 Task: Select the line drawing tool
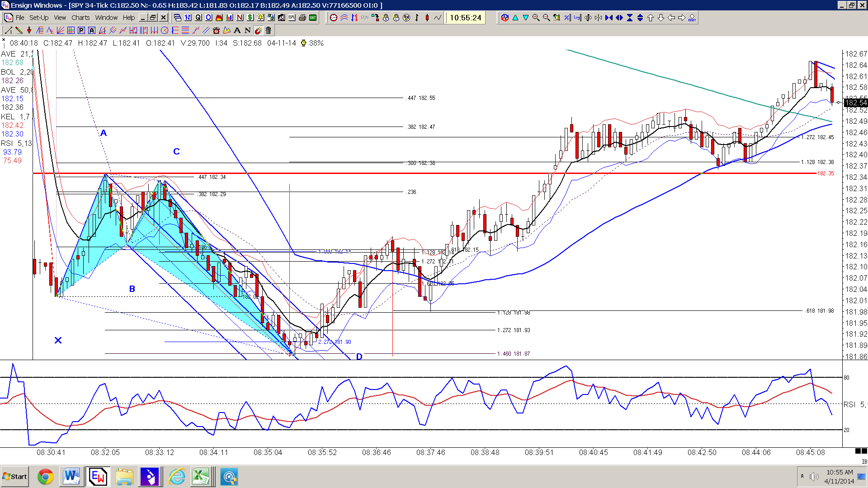tap(8, 30)
